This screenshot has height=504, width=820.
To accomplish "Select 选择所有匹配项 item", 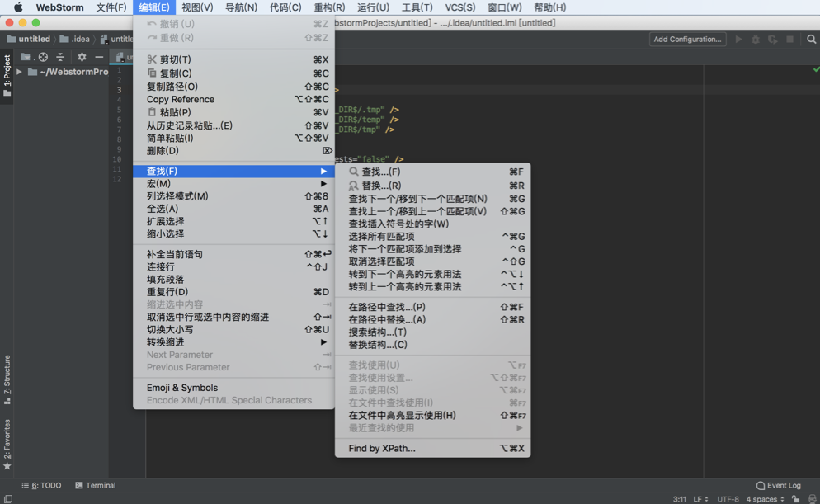I will [x=432, y=236].
